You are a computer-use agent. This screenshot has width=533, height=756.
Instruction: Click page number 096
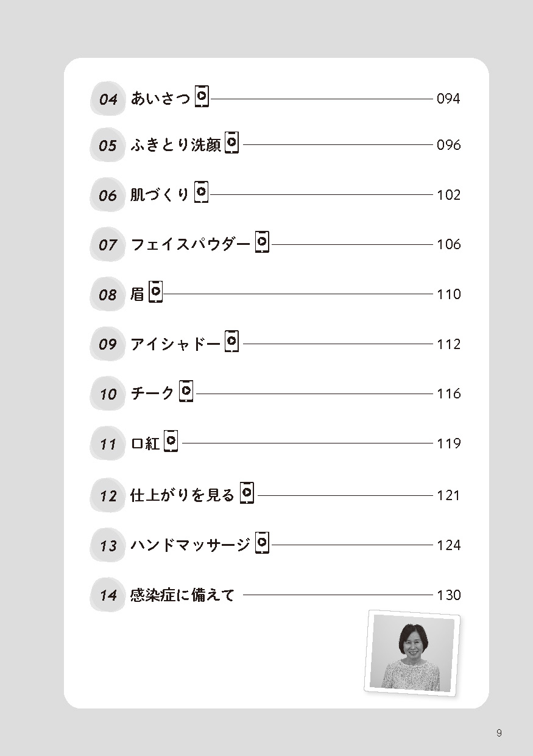[x=449, y=146]
